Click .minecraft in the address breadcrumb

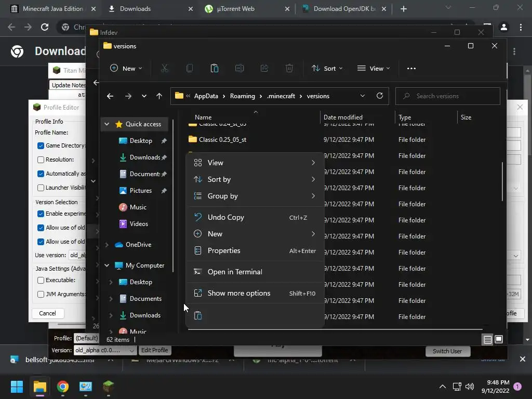pos(281,96)
